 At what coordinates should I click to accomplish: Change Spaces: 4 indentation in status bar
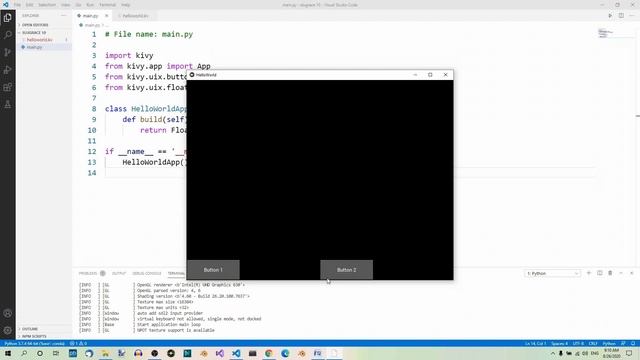560,344
